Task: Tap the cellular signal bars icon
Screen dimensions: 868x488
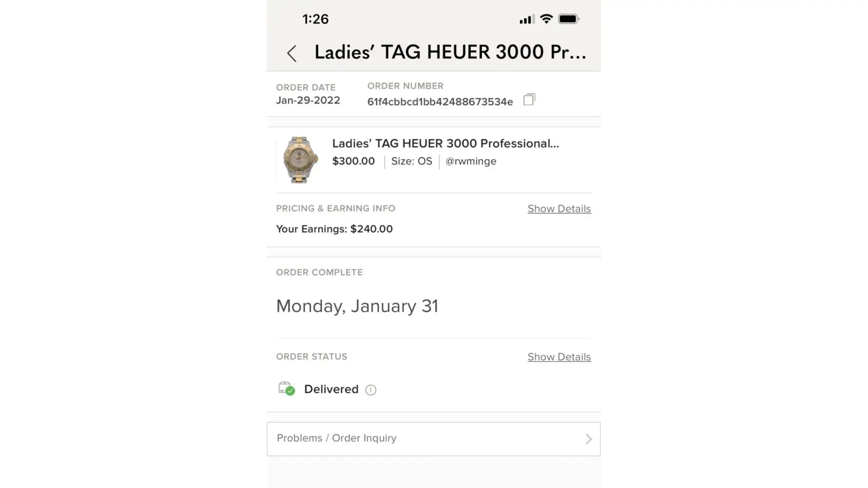Action: coord(526,20)
